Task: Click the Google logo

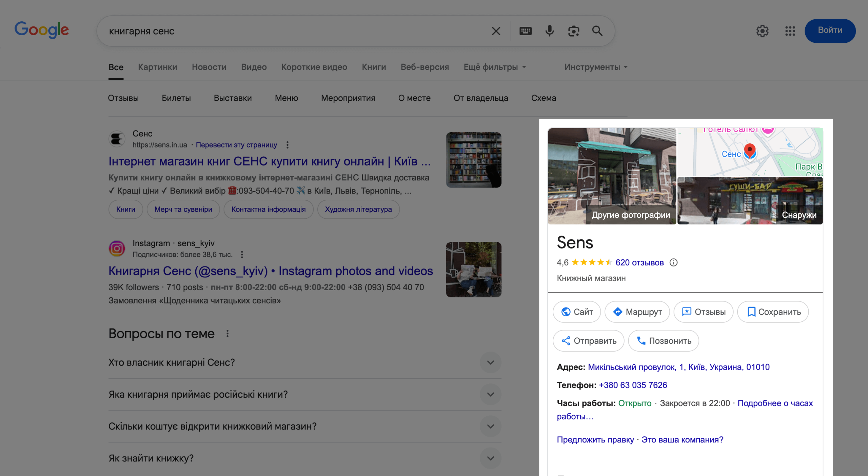Action: pos(41,30)
